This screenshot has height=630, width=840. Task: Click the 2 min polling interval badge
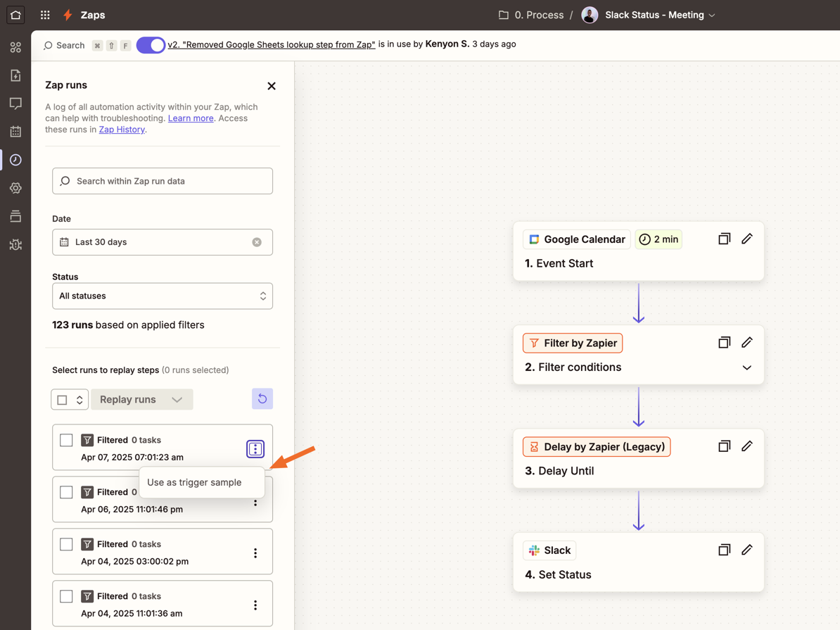pos(658,239)
